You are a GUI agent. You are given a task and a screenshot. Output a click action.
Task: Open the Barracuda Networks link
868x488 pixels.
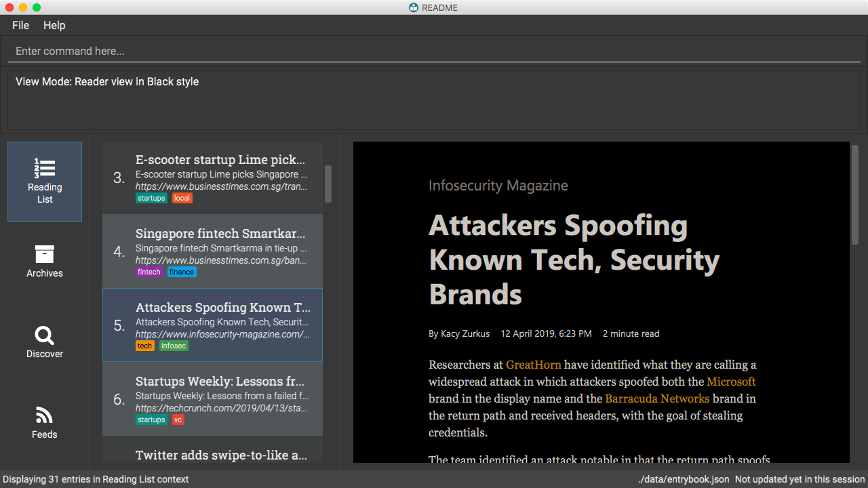657,399
